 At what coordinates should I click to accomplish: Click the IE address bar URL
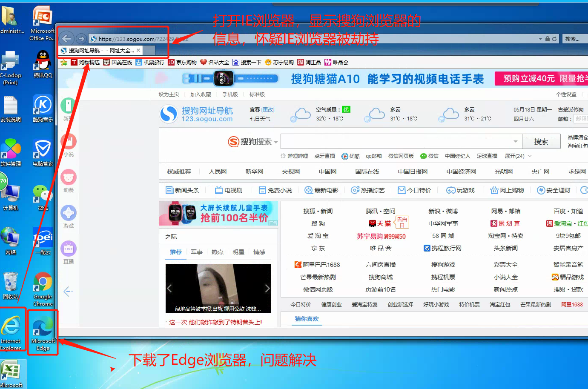tap(143, 39)
